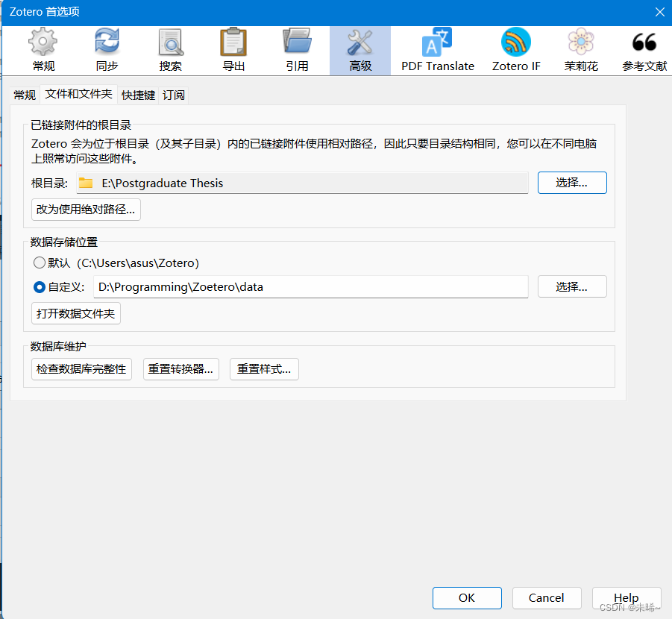Open the 茉莉花 Jasminum plugin pane
This screenshot has width=672, height=619.
[581, 51]
